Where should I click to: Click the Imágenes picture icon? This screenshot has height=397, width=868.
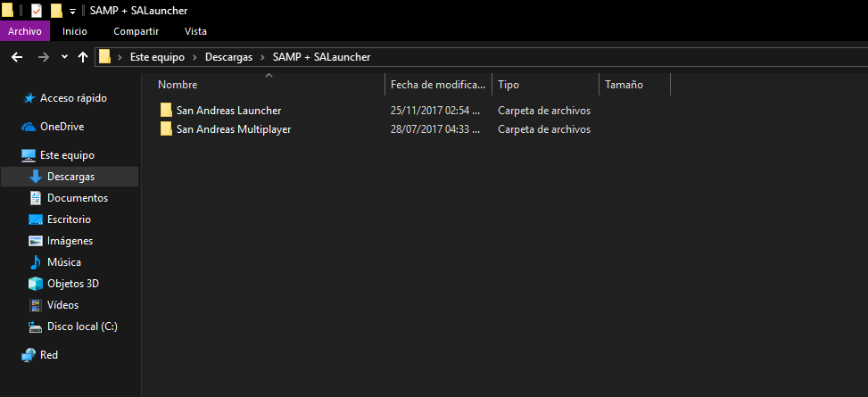[x=36, y=242]
